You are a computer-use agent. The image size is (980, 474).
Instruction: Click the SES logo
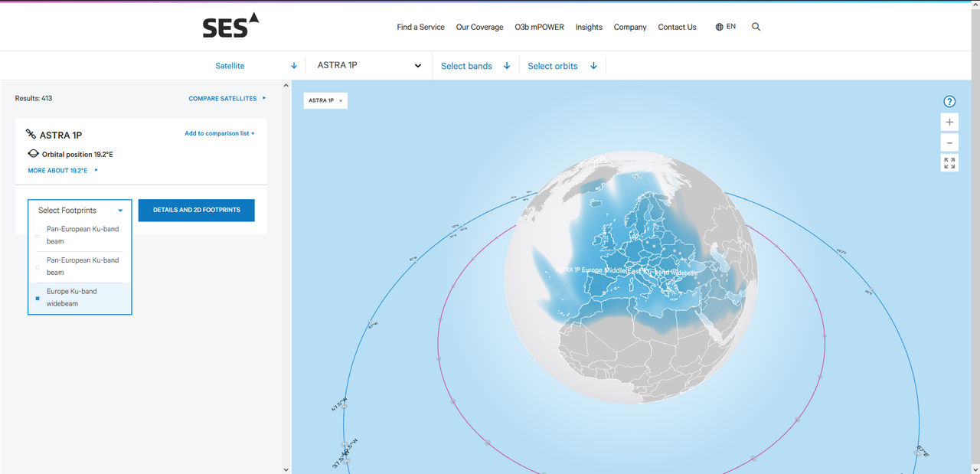coord(230,26)
